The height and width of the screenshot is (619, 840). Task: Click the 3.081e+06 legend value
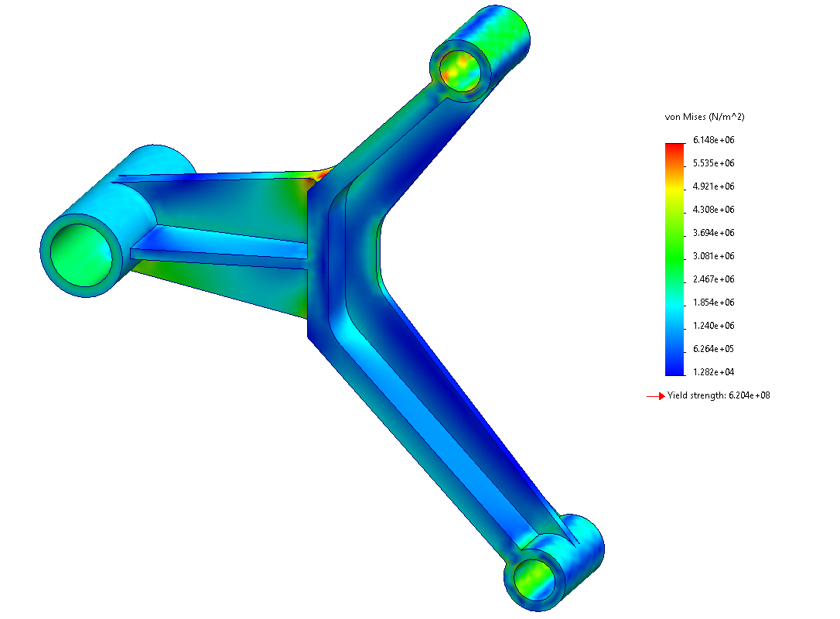713,256
